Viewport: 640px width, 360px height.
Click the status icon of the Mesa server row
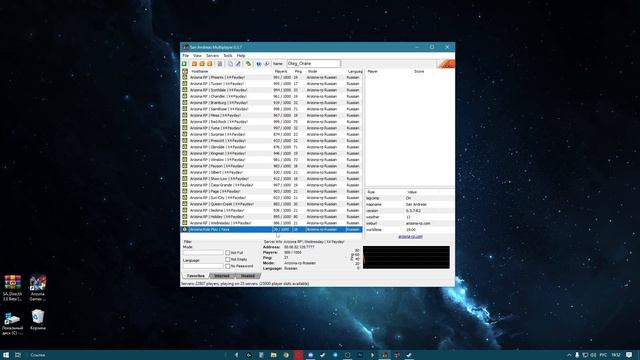(x=185, y=115)
